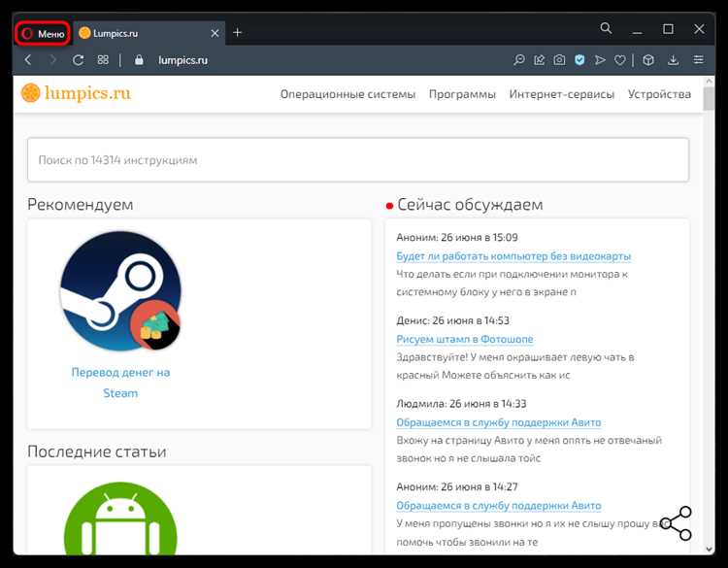This screenshot has width=728, height=568.
Task: Open the extensions cube icon
Action: (648, 60)
